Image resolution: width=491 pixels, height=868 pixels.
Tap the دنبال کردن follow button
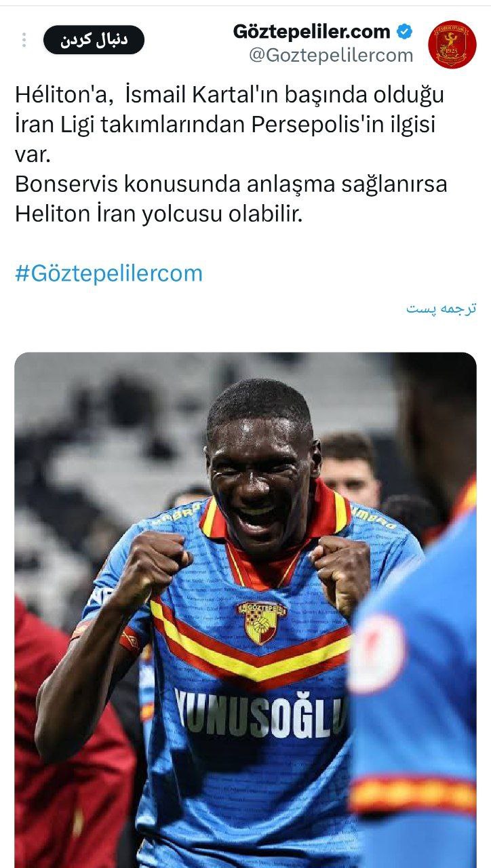(94, 40)
